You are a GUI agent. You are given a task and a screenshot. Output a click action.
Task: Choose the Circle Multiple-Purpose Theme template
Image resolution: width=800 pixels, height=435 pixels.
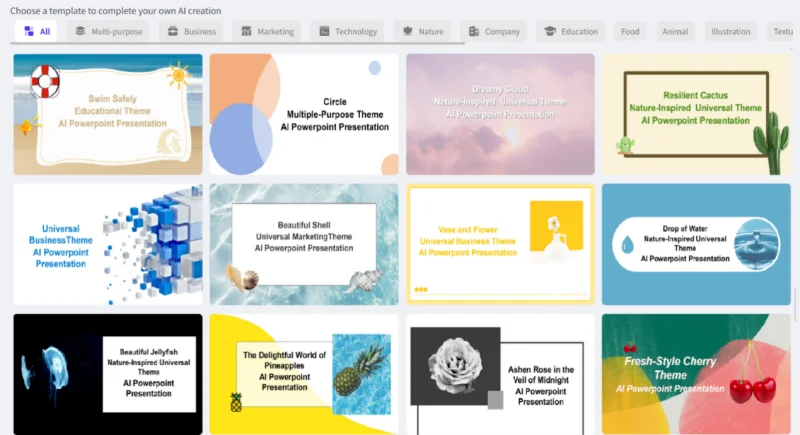(304, 114)
